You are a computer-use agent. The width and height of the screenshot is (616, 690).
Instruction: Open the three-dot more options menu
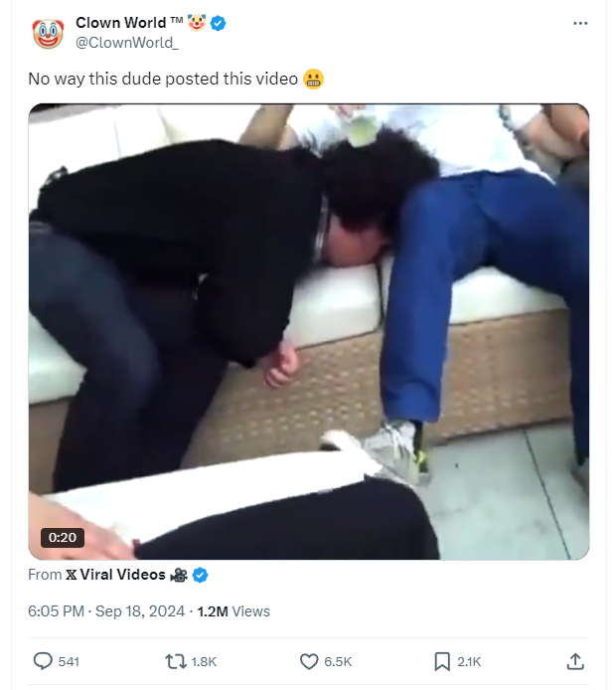click(580, 23)
